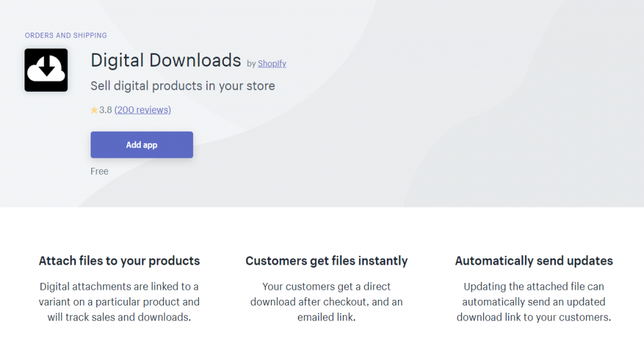Screen dimensions: 644x352
Task: Click 'Customers get files instantly' heading
Action: (x=326, y=261)
